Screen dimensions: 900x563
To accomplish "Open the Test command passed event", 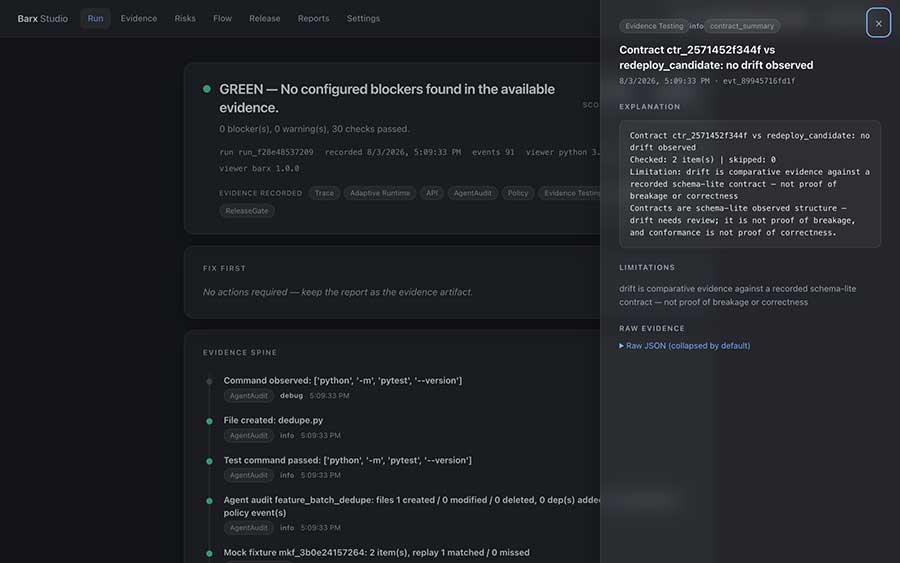I will point(347,460).
